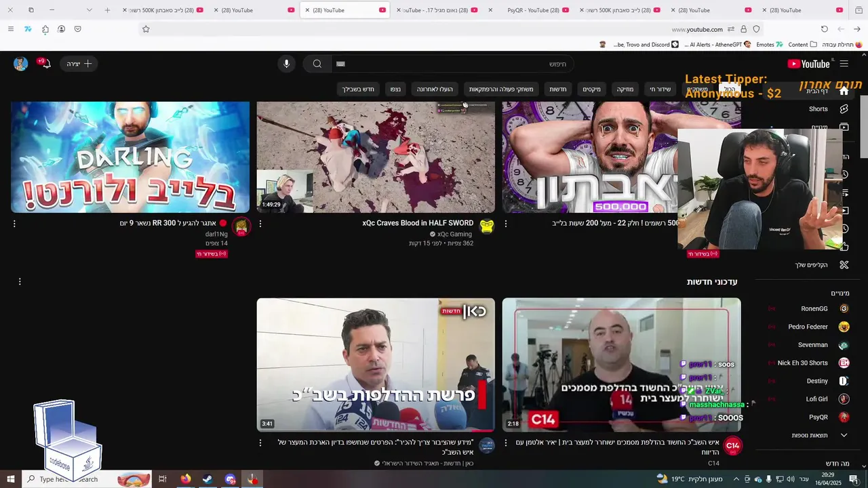Select the חדש בשבילך filter chip
The width and height of the screenshot is (868, 488).
358,89
